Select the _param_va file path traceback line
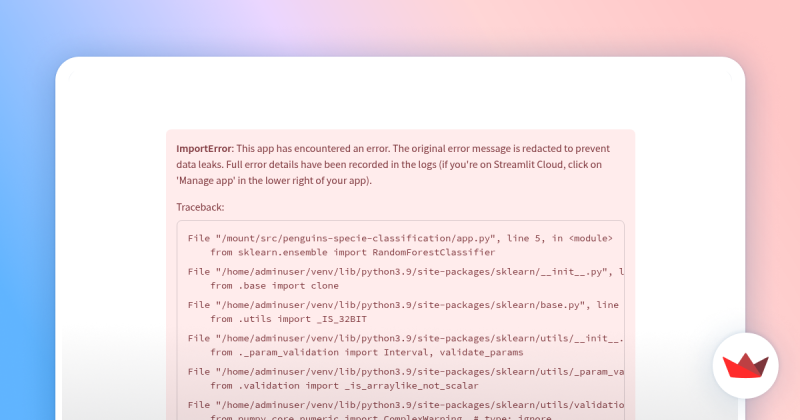Image resolution: width=800 pixels, height=420 pixels. coord(406,372)
